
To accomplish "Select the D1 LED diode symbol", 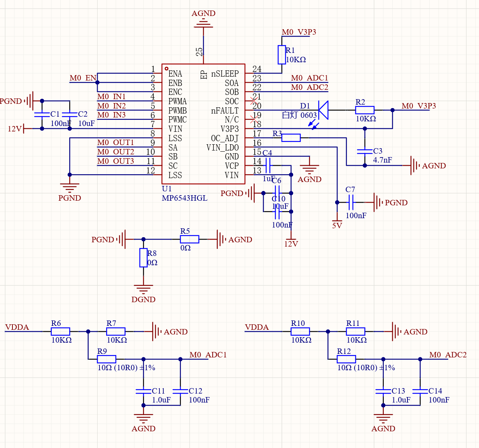I will [x=323, y=110].
